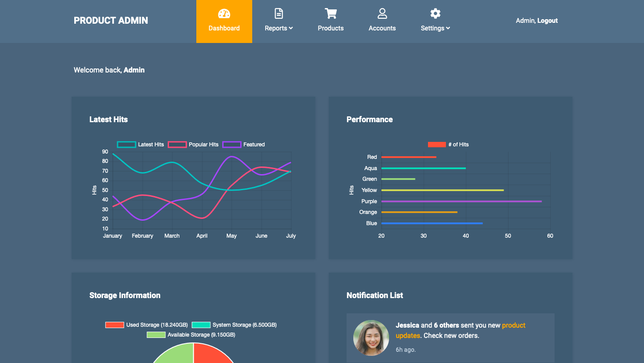
Task: Toggle Popular Hits series in chart legend
Action: pyautogui.click(x=193, y=145)
